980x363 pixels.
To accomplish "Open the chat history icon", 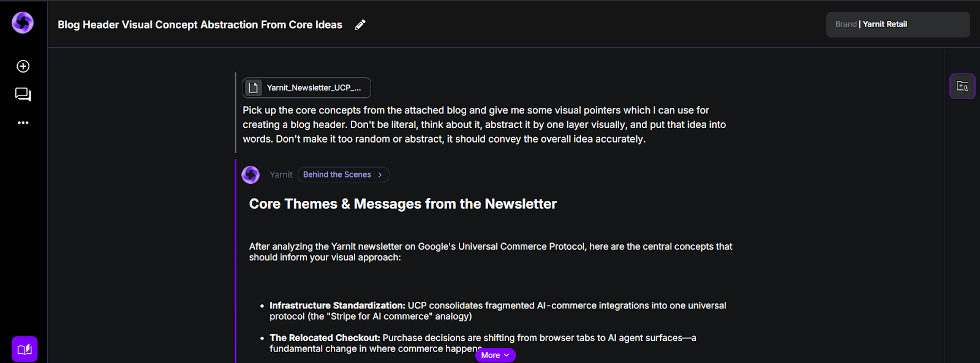I will pos(23,94).
